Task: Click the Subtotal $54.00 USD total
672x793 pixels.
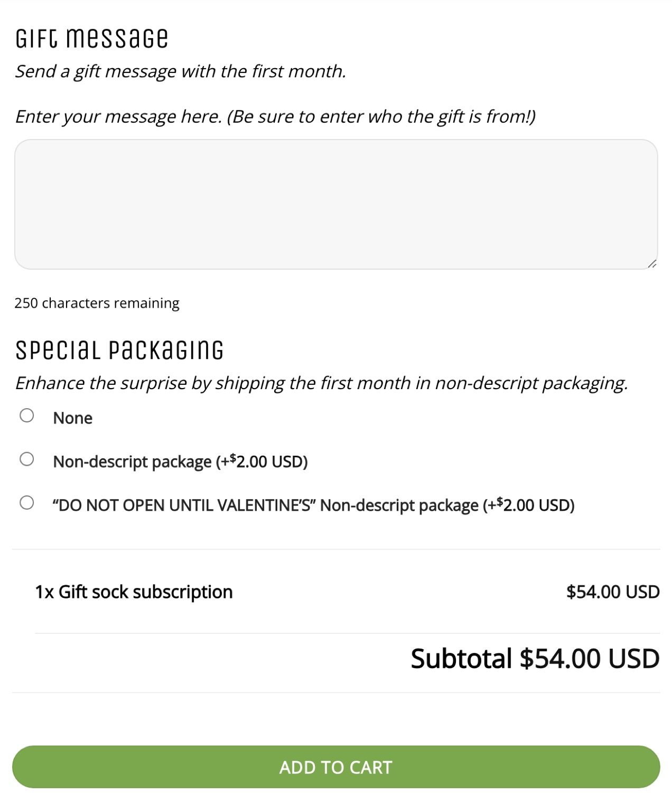Action: coord(535,658)
